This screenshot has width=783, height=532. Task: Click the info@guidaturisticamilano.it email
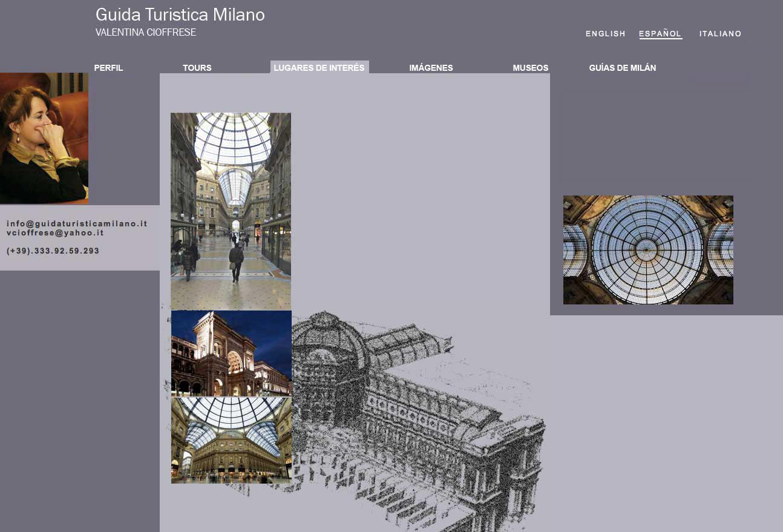[77, 223]
